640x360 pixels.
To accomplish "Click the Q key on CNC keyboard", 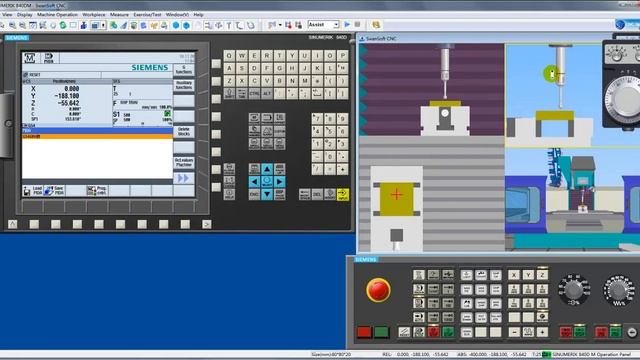I will pos(229,56).
